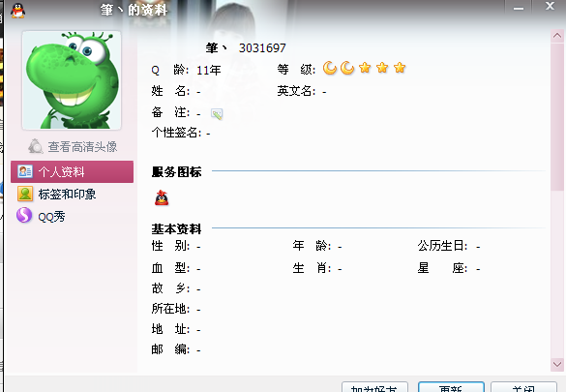Viewport: 566px width, 392px height.
Task: Open 查看高清头像 to view HD avatar
Action: coord(82,146)
